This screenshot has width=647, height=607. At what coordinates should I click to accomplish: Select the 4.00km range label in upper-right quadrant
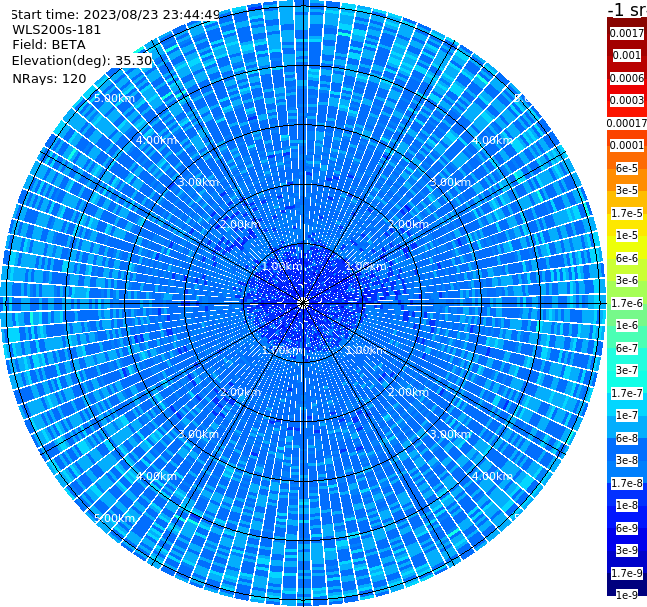pos(492,140)
